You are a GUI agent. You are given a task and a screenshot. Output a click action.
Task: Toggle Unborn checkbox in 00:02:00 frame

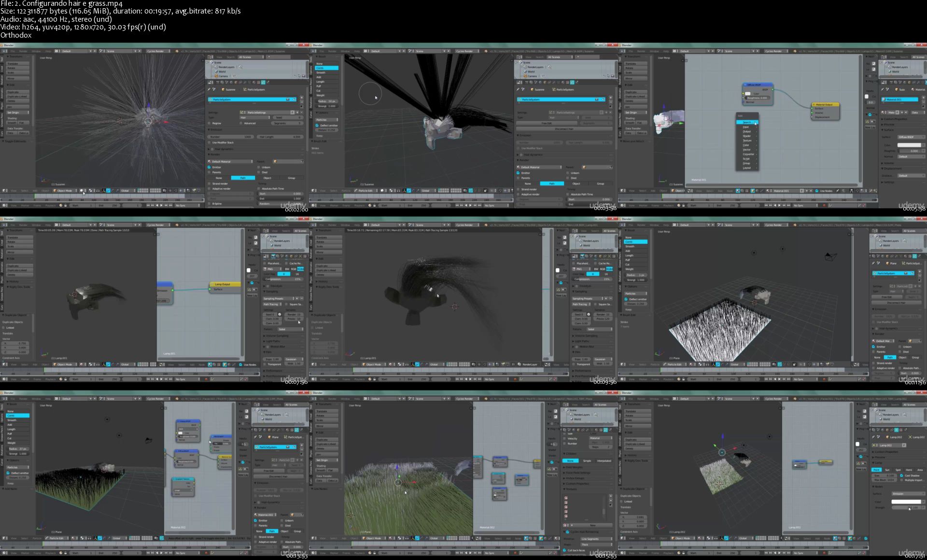tap(259, 167)
